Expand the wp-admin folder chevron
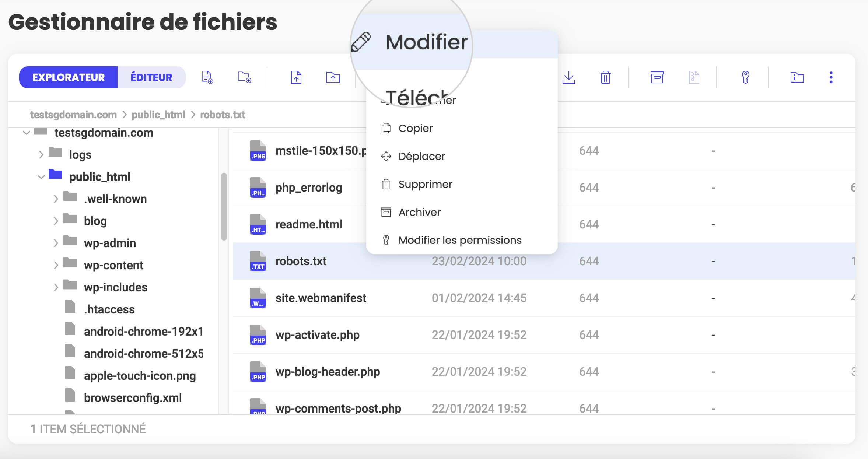This screenshot has height=459, width=868. coord(56,243)
